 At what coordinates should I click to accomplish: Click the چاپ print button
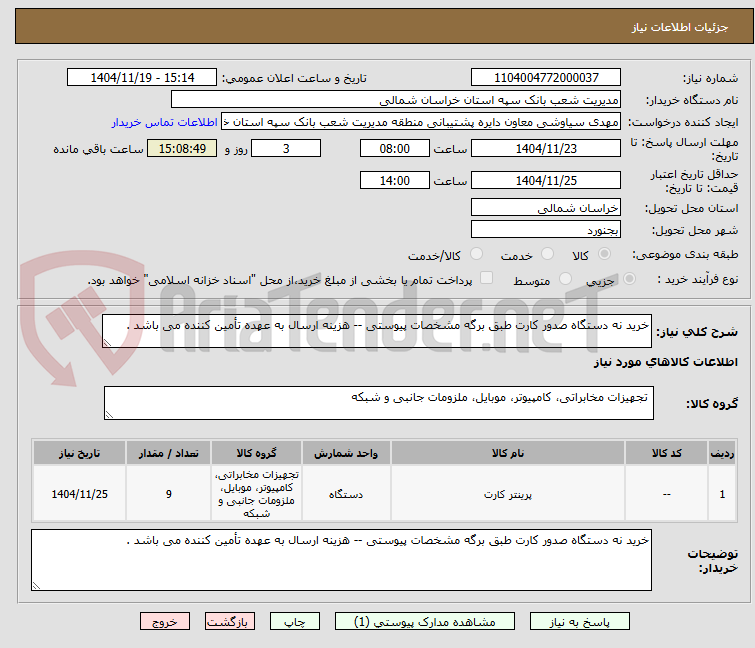(295, 622)
